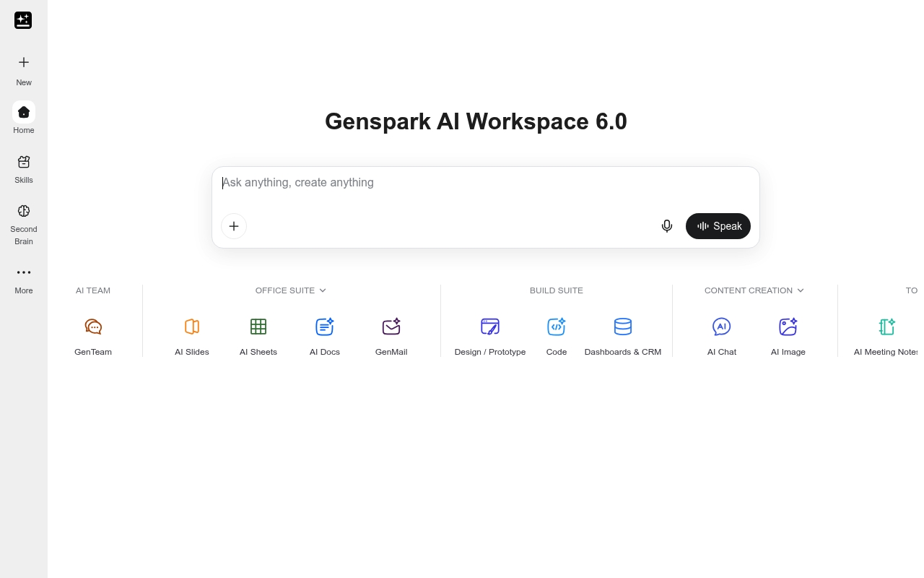
Task: Click the AI TEAM category label
Action: click(93, 290)
